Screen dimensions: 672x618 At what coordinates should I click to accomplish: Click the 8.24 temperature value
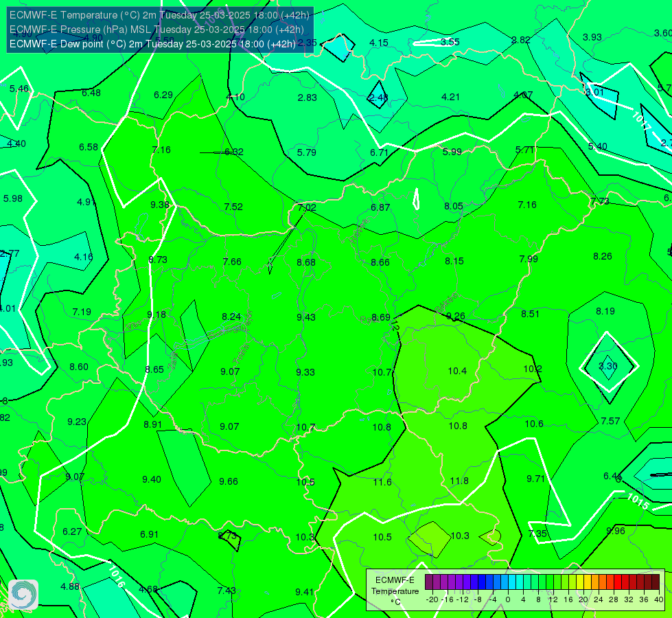[x=231, y=317]
